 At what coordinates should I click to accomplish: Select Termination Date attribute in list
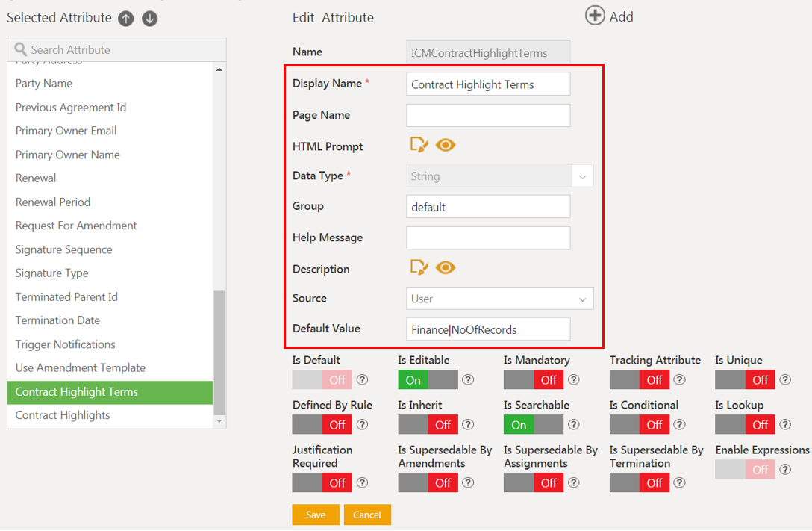57,320
